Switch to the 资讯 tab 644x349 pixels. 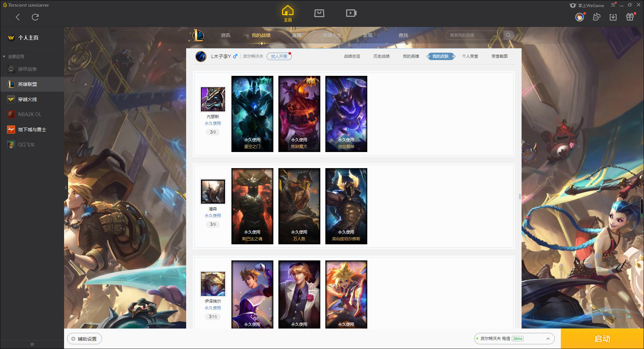coord(225,35)
